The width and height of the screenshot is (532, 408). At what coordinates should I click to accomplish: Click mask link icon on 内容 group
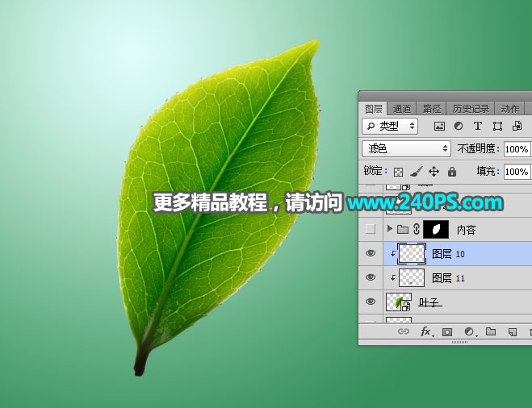[x=417, y=230]
